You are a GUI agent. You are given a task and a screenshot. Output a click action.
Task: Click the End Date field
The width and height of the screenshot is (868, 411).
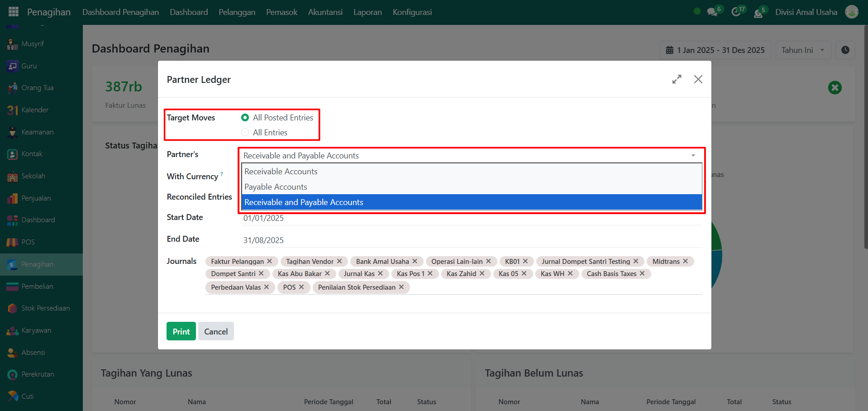point(471,240)
